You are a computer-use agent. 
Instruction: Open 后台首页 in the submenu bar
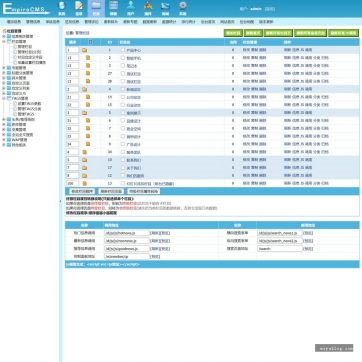pyautogui.click(x=208, y=22)
